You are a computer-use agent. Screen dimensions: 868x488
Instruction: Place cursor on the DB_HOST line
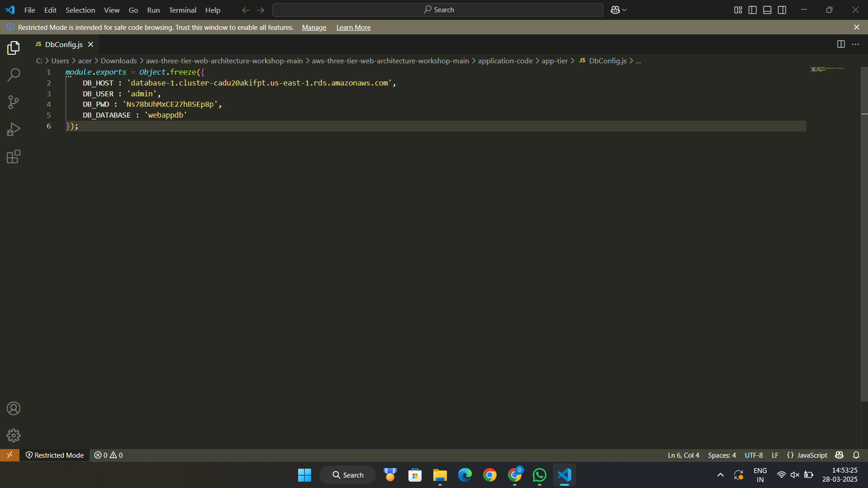click(239, 83)
